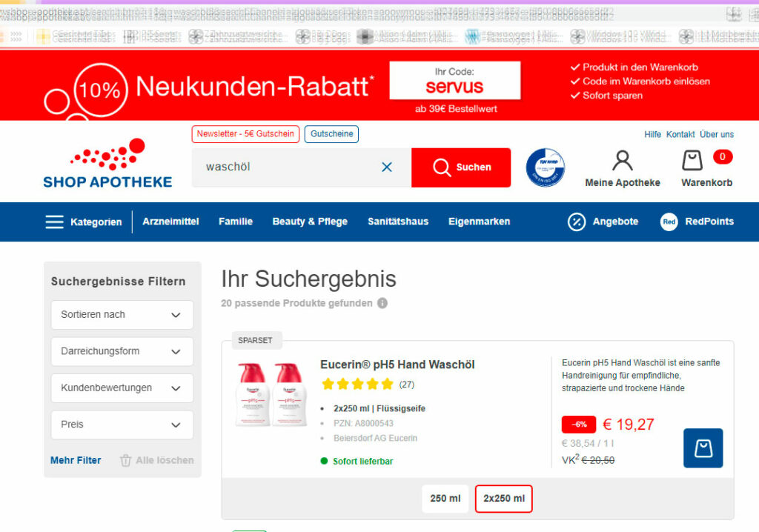The height and width of the screenshot is (532, 759).
Task: Click the Newsletter - 5€ Gutschein button
Action: tap(245, 134)
